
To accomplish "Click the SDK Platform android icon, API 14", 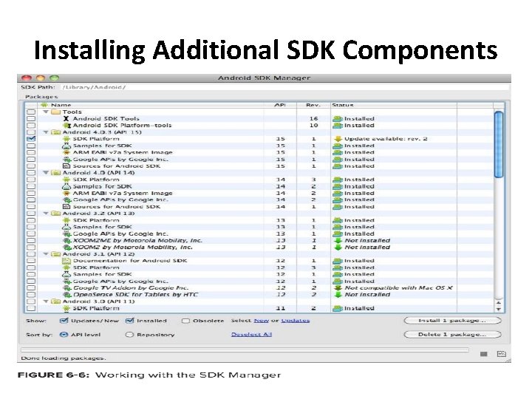I will pos(66,180).
